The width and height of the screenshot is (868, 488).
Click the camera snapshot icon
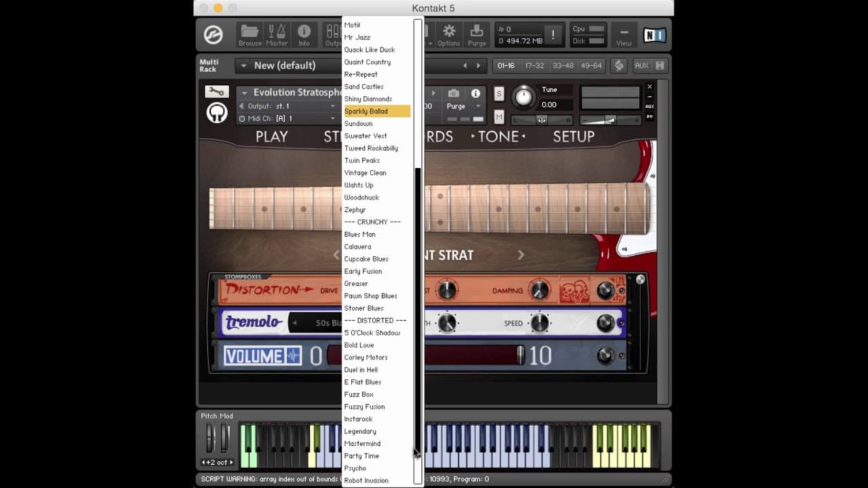coord(454,94)
